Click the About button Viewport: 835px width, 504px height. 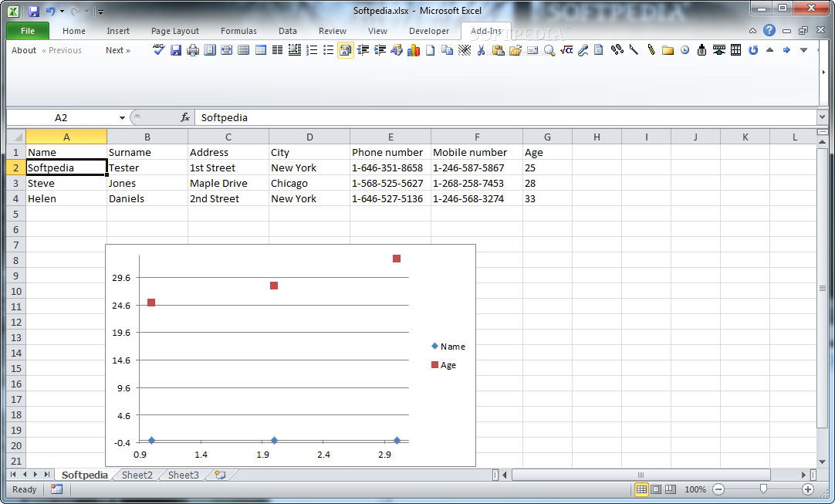[x=24, y=50]
